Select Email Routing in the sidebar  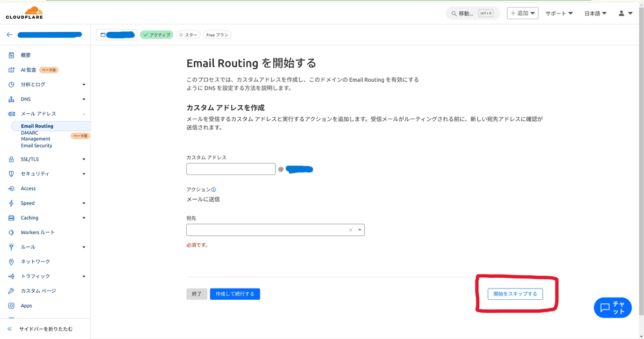pos(37,126)
